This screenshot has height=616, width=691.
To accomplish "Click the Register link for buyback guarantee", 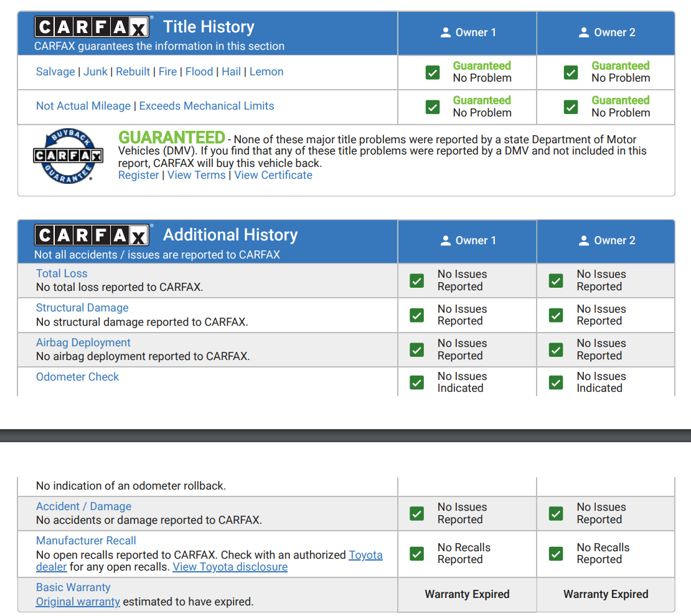I will click(x=138, y=175).
